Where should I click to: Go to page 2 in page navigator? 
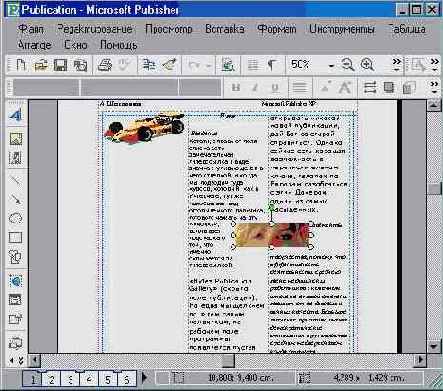coord(52,379)
